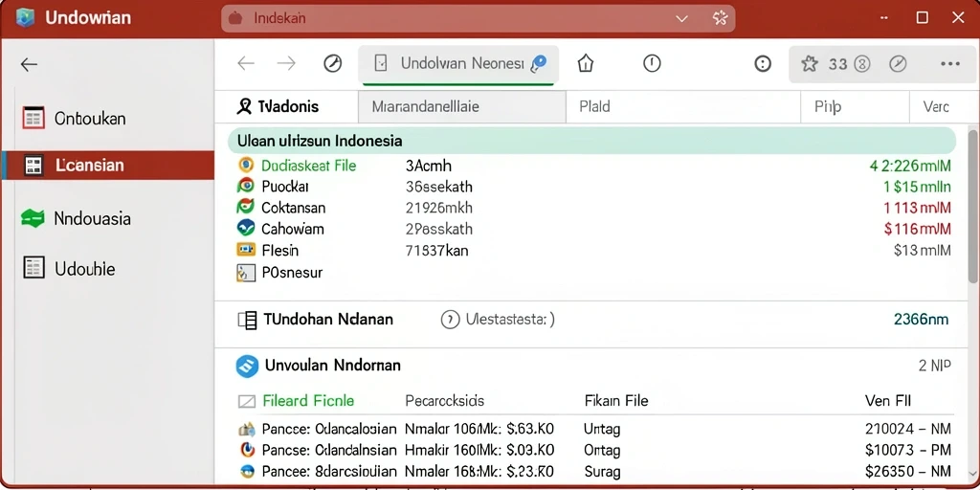Image resolution: width=980 pixels, height=490 pixels.
Task: Select the Plald column header
Action: (683, 107)
